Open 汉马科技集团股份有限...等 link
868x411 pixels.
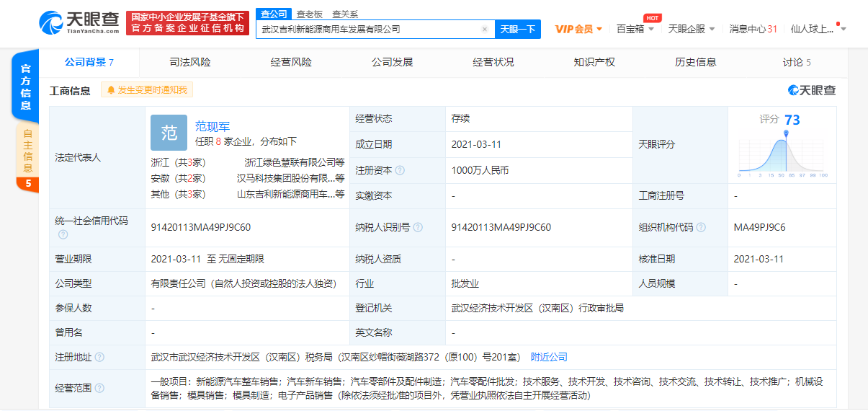coord(291,178)
